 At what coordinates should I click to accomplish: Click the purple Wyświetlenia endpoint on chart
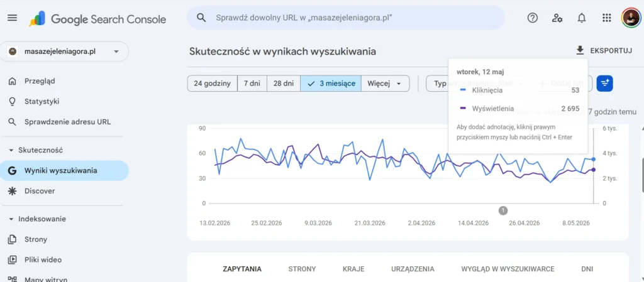tap(594, 170)
